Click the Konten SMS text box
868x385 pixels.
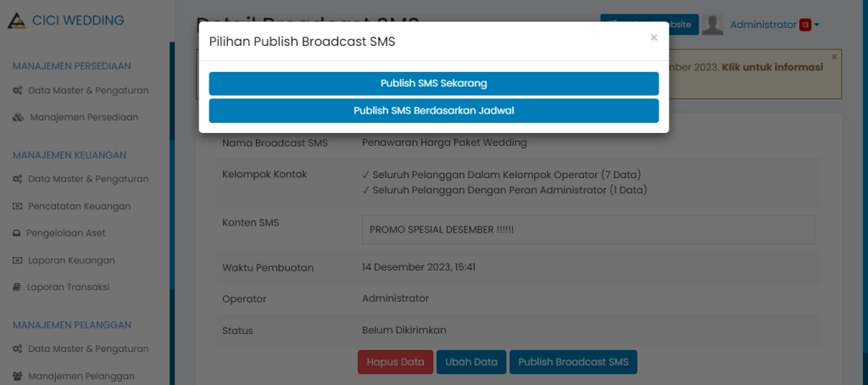(588, 230)
